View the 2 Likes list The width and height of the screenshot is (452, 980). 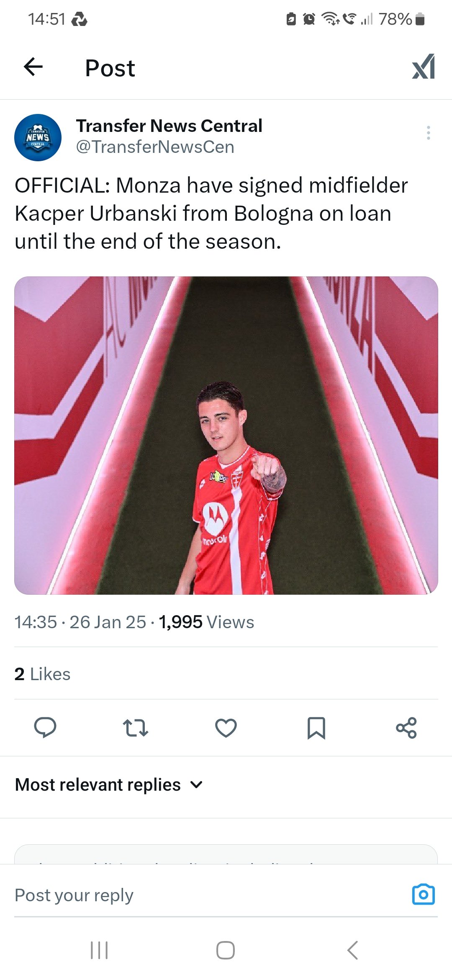(x=42, y=674)
